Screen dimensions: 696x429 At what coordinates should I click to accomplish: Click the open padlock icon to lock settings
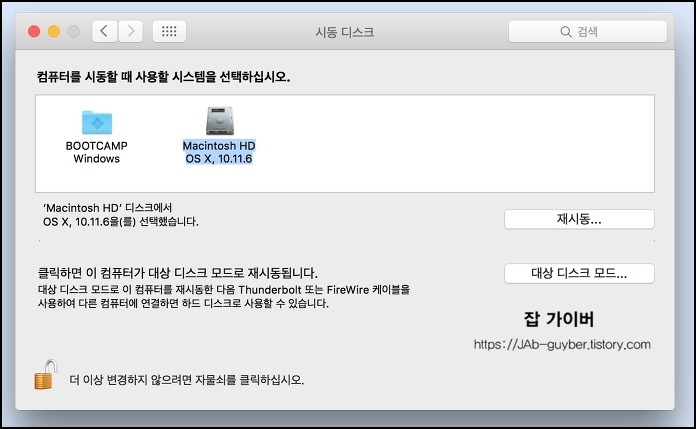(x=46, y=375)
